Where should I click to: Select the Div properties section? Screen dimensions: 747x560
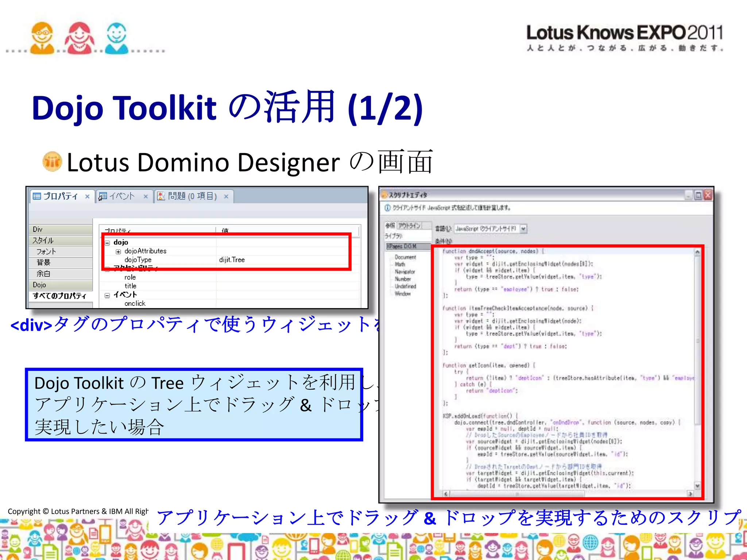click(x=61, y=229)
